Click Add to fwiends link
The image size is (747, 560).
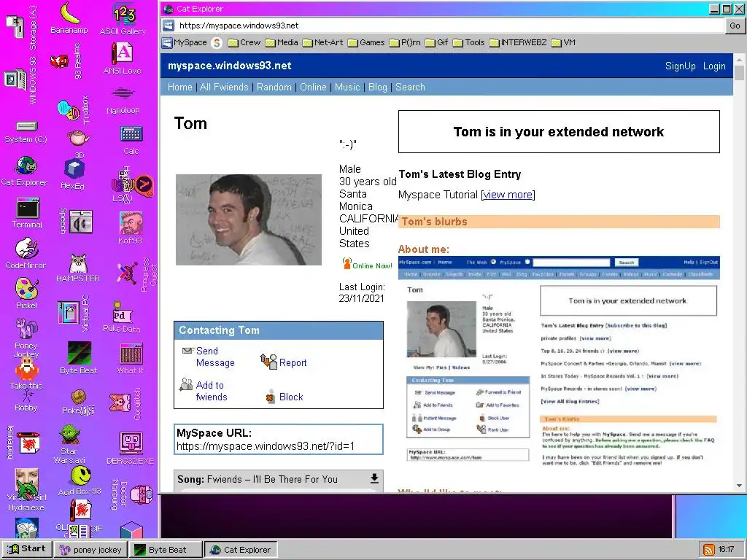(204, 391)
